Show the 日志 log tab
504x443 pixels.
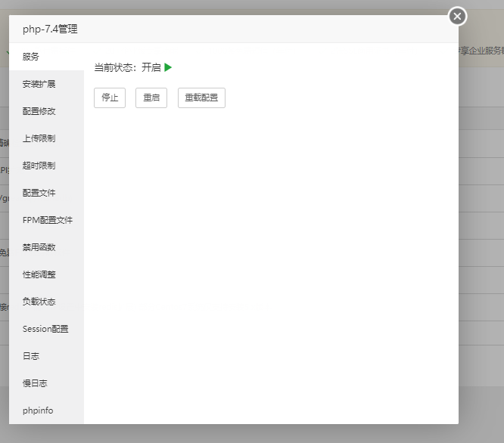click(31, 356)
